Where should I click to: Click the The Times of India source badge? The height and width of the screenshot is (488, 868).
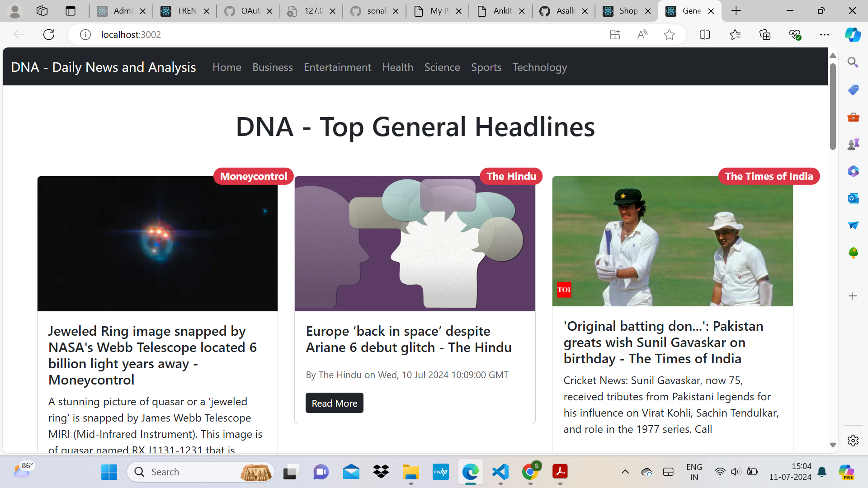point(769,176)
